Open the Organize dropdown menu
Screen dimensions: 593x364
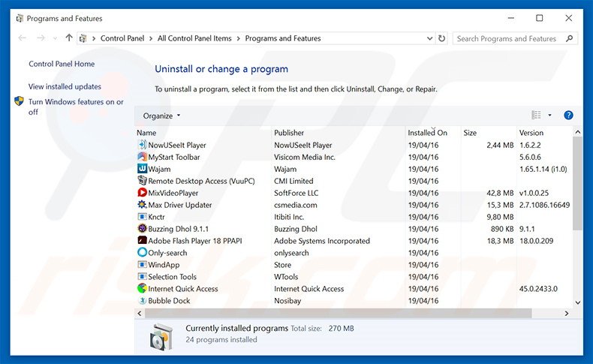pyautogui.click(x=161, y=116)
